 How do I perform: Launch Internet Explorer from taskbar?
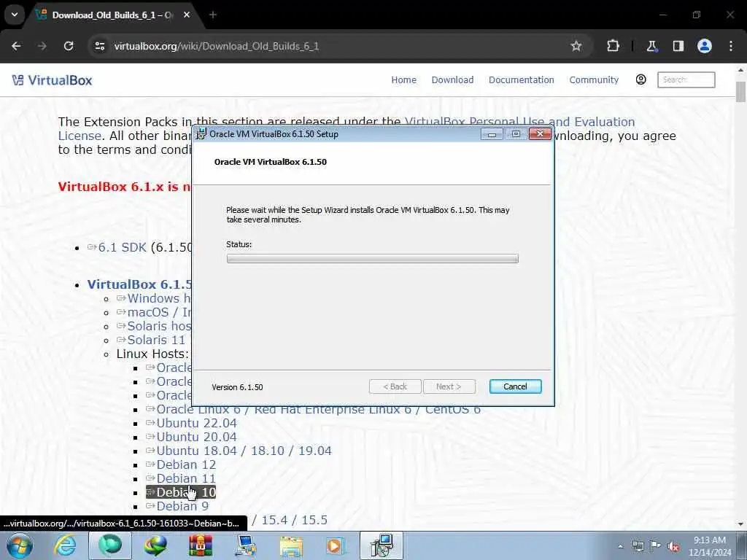tap(66, 545)
